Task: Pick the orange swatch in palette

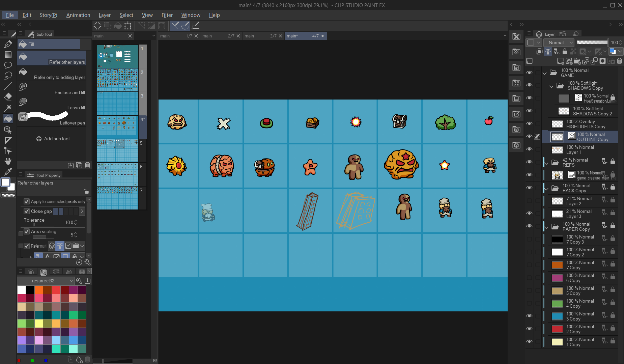Action: pos(39,290)
